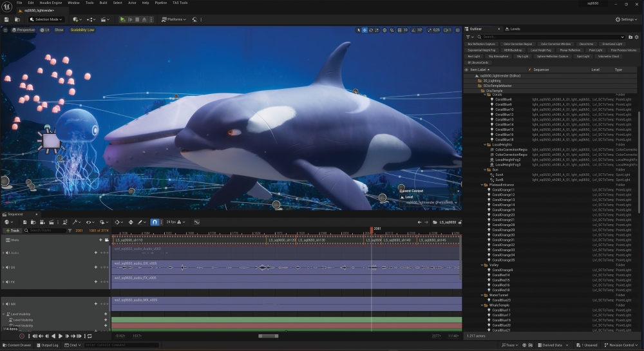The height and width of the screenshot is (351, 644).
Task: Toggle the Point Light filter in Outliner
Action: (x=595, y=50)
